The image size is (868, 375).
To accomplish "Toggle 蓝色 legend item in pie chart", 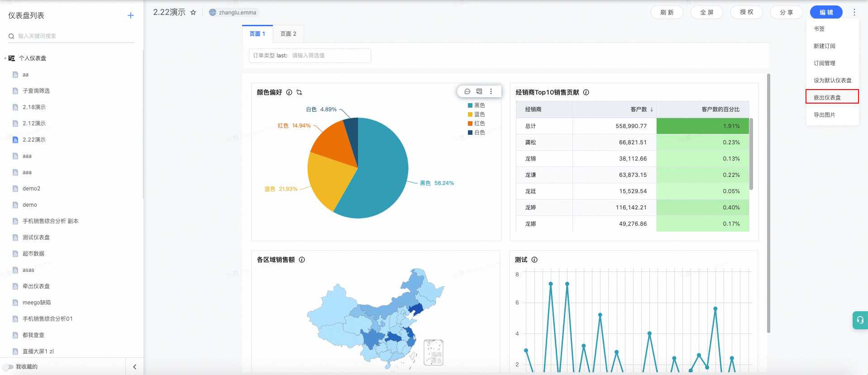I will point(476,114).
